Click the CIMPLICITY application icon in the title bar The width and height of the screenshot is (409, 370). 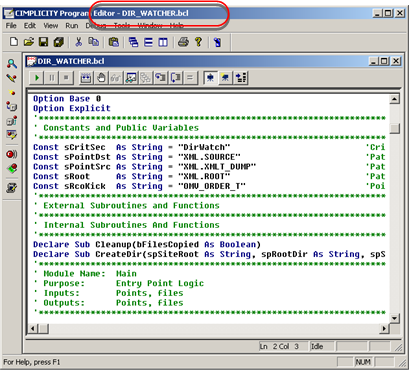8,14
